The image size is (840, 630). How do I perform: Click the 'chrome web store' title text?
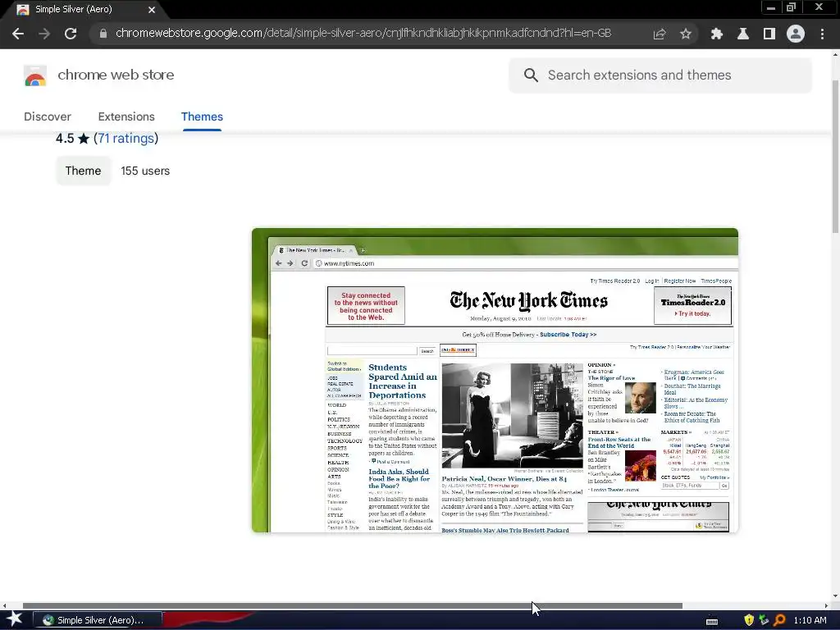(116, 75)
